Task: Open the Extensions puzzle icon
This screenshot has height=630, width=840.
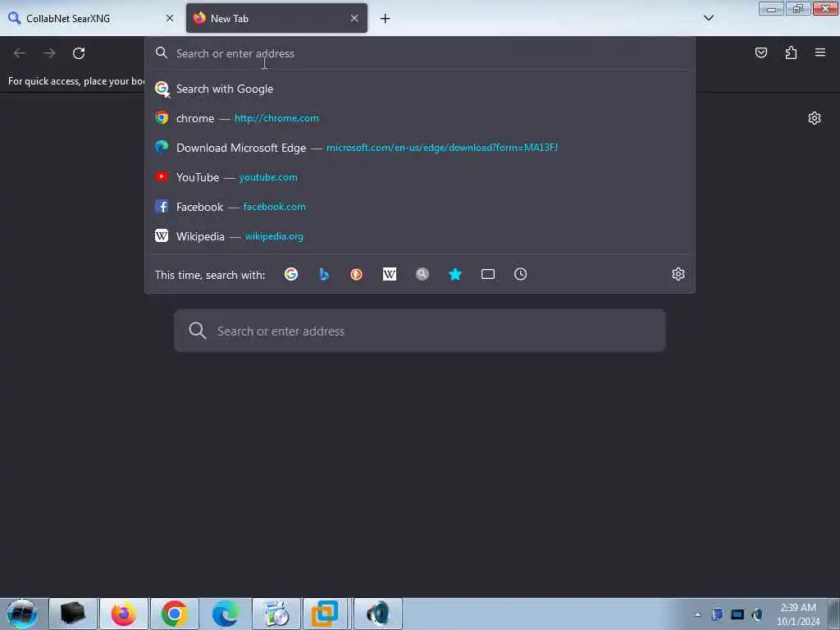Action: click(x=791, y=52)
